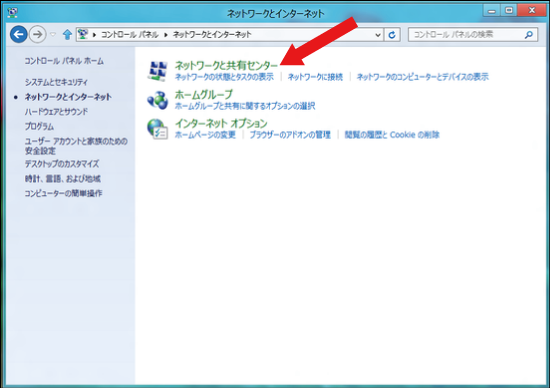Click the address bar control panel icon

pos(83,34)
